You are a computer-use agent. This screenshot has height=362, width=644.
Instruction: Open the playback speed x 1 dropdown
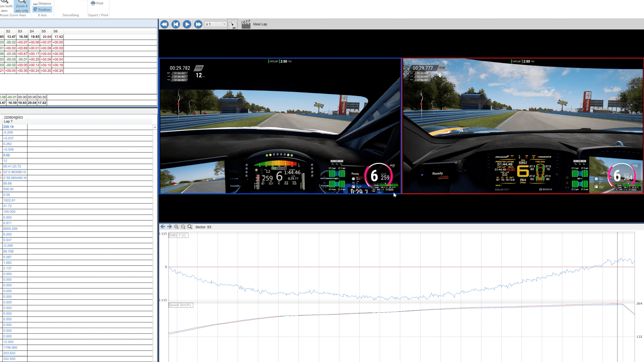215,24
